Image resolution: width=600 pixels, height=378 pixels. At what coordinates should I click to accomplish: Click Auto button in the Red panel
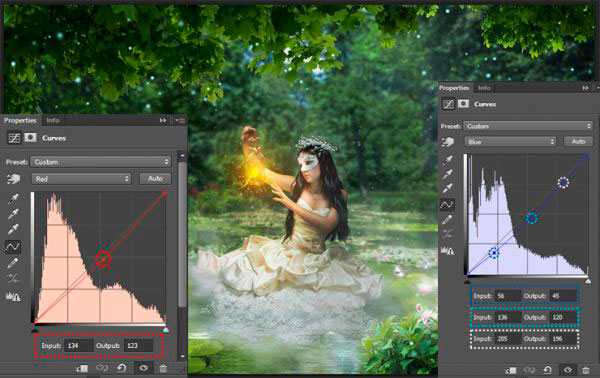click(155, 179)
